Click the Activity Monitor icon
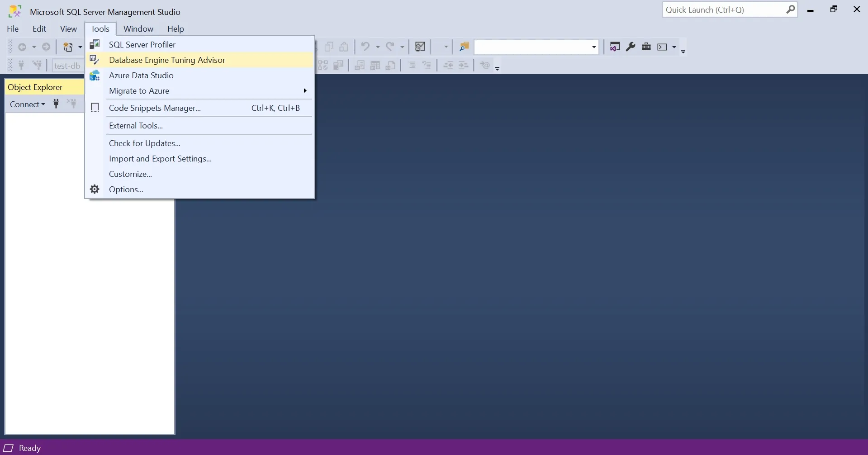The image size is (868, 455). point(420,47)
